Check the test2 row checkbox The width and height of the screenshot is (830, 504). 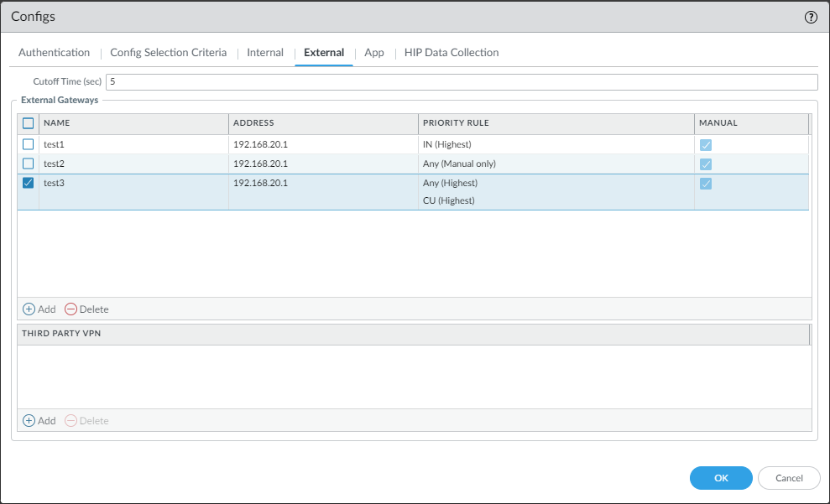click(29, 164)
